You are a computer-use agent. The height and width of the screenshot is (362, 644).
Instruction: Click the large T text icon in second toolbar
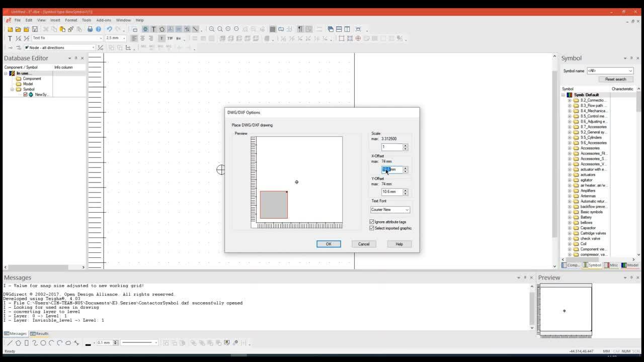point(10,38)
